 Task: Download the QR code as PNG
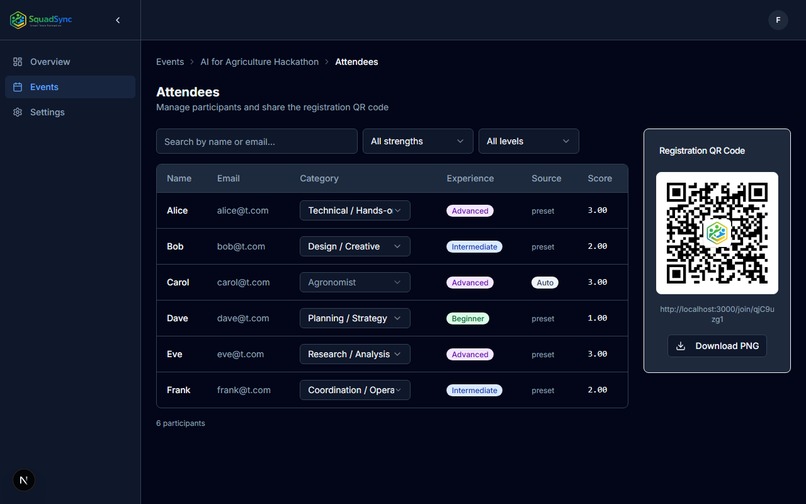717,346
